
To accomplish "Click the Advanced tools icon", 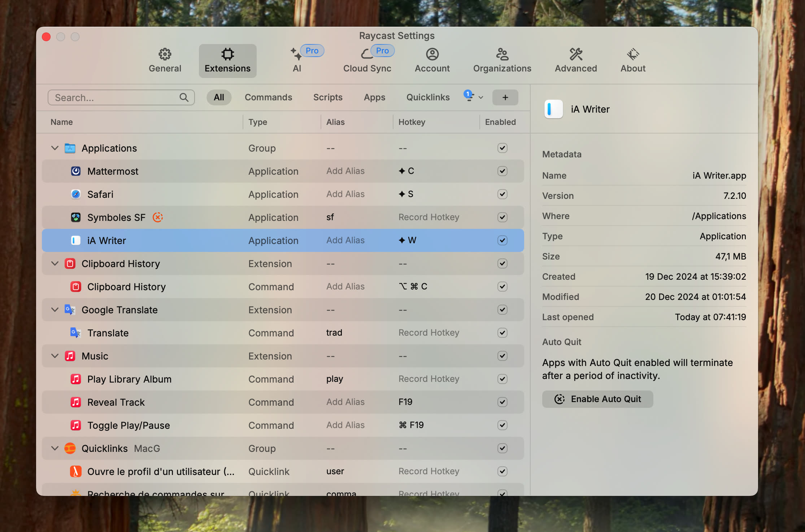I will (576, 54).
